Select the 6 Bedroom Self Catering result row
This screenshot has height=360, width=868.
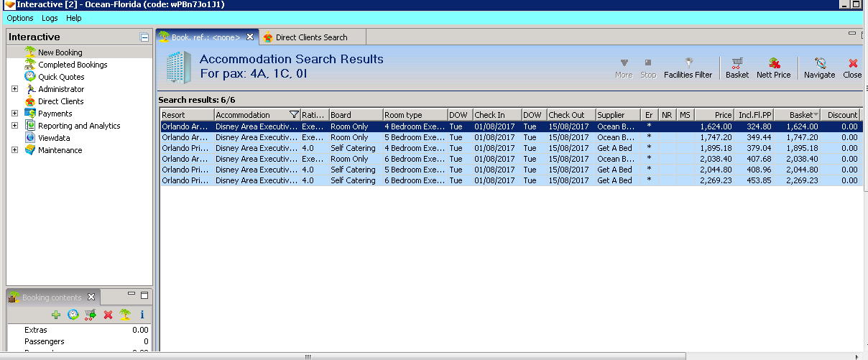coord(413,180)
